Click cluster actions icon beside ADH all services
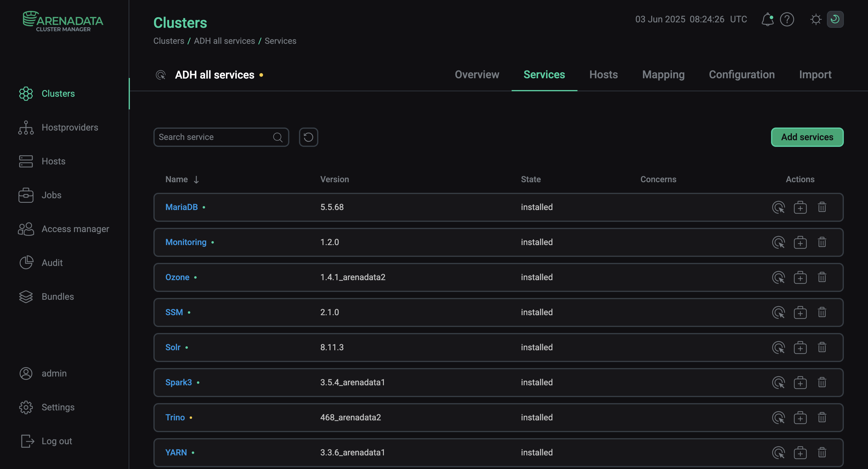This screenshot has height=469, width=868. [161, 75]
